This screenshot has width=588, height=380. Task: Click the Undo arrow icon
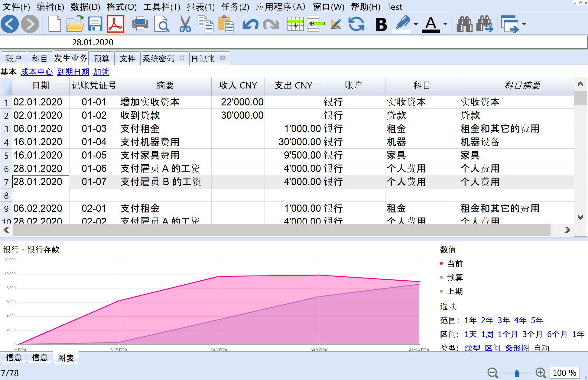pyautogui.click(x=250, y=24)
